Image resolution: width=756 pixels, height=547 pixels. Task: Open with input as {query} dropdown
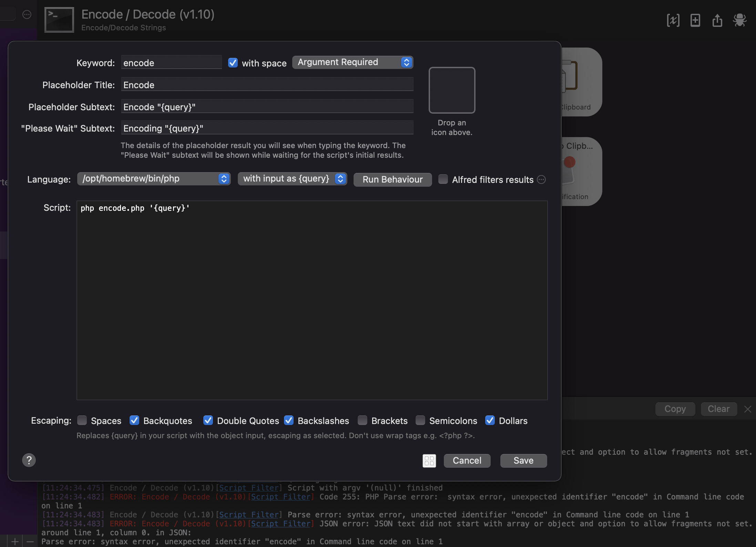(x=292, y=179)
